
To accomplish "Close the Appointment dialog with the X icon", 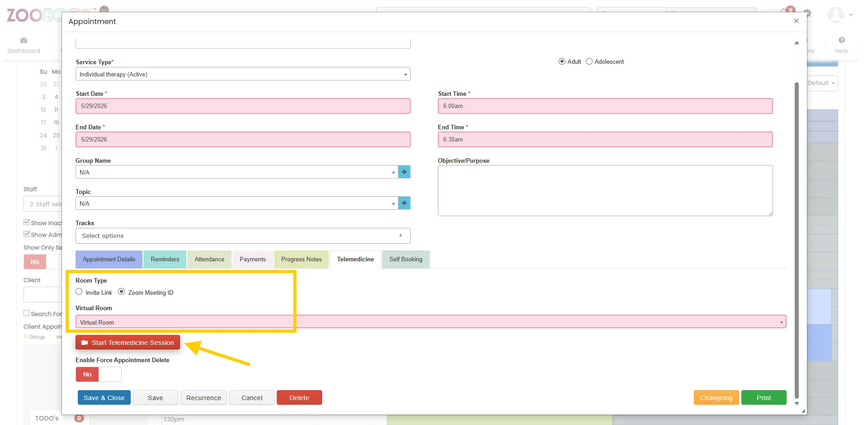I will (796, 21).
